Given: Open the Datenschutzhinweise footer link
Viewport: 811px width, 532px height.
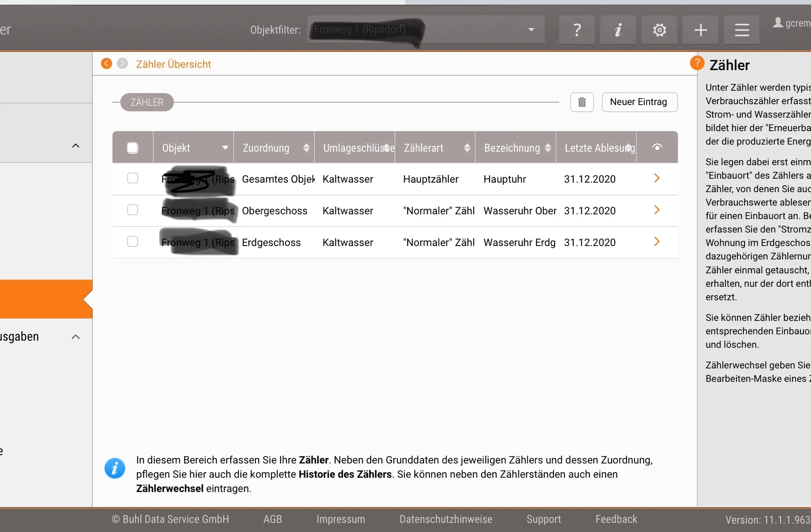Looking at the screenshot, I should point(446,519).
